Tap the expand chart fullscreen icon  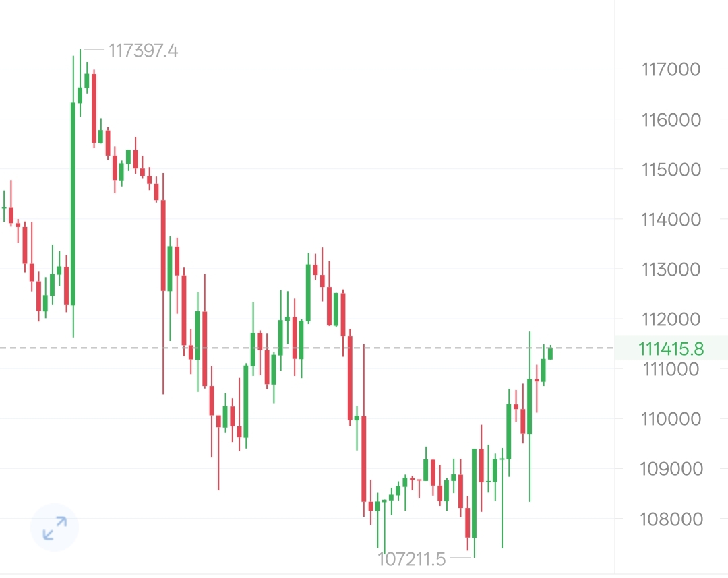55,527
